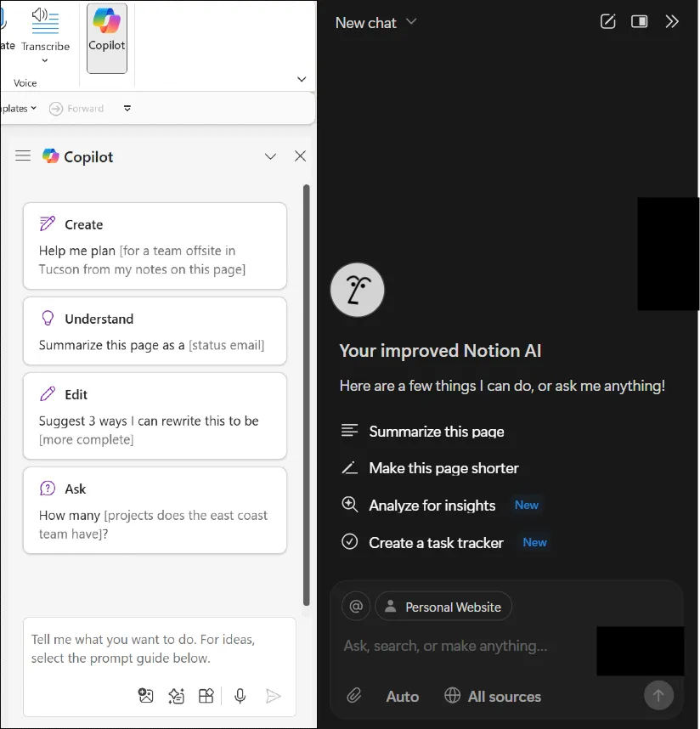Click the Copilot send arrow
The height and width of the screenshot is (729, 700).
(x=273, y=696)
